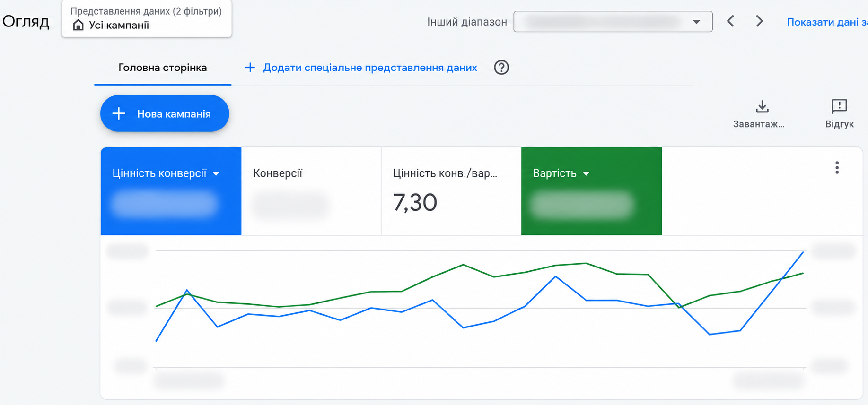Image resolution: width=868 pixels, height=405 pixels.
Task: Select the Конверсії metric card
Action: coord(311,191)
